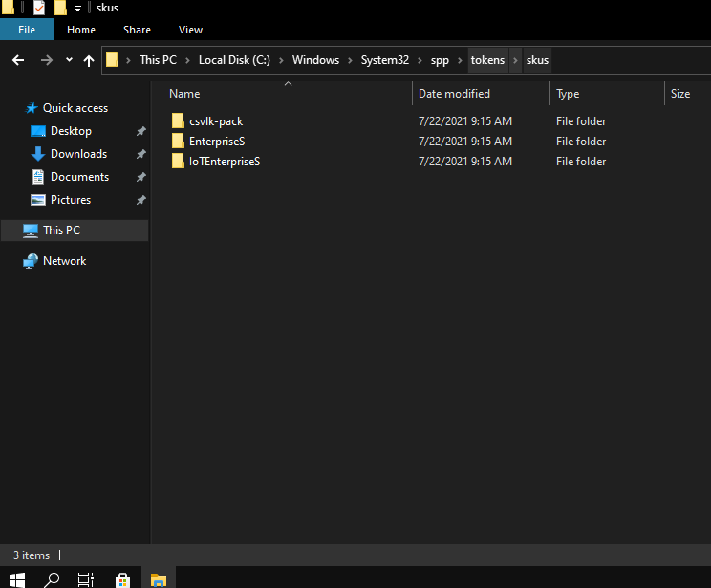Expand chevron after System32 breadcrumb
This screenshot has width=711, height=588.
click(420, 60)
